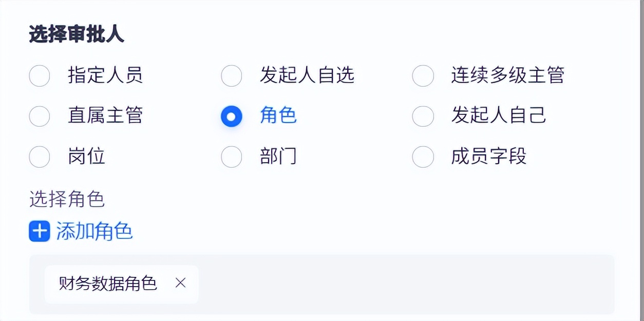The width and height of the screenshot is (644, 321).
Task: Click the blue plus icon before 添加角色
Action: [39, 232]
